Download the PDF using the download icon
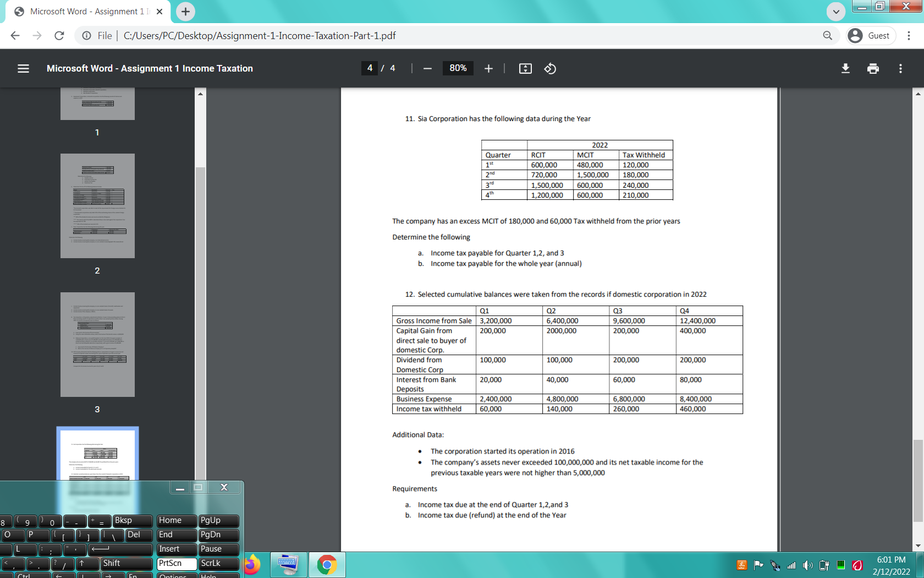The height and width of the screenshot is (578, 924). point(845,68)
